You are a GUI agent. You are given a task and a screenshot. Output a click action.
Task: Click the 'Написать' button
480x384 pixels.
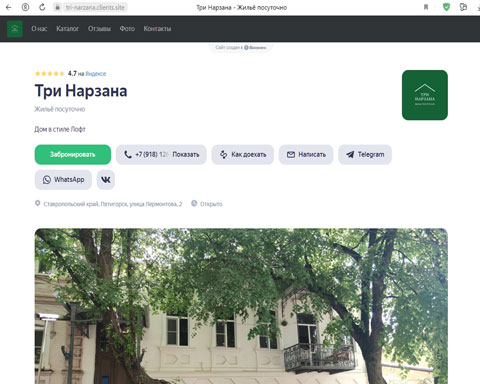pos(306,155)
